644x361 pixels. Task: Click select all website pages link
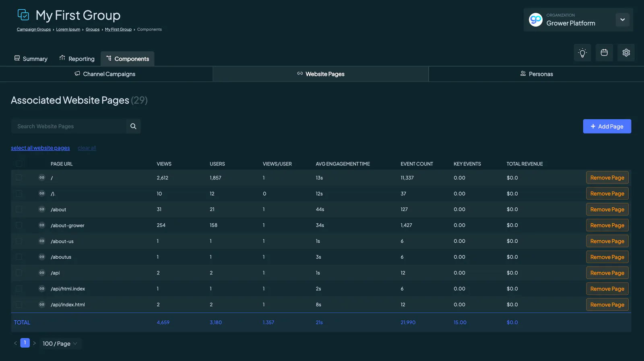click(x=40, y=148)
